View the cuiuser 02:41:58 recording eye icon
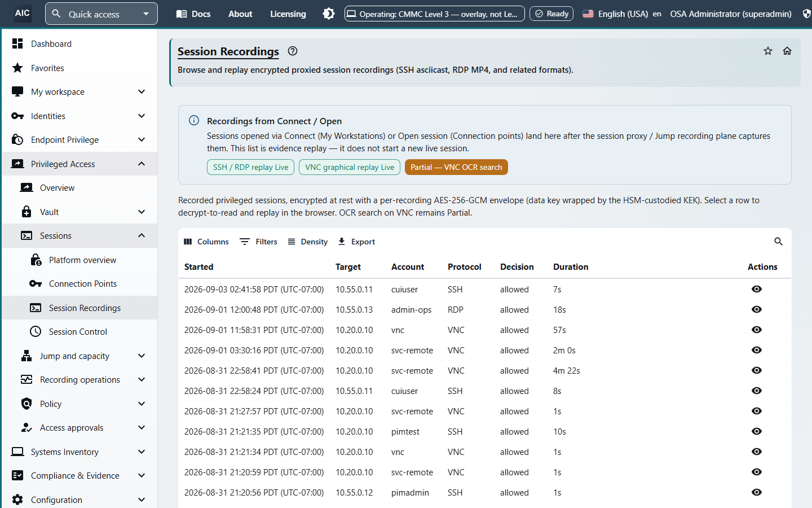Image resolution: width=812 pixels, height=508 pixels. [757, 289]
